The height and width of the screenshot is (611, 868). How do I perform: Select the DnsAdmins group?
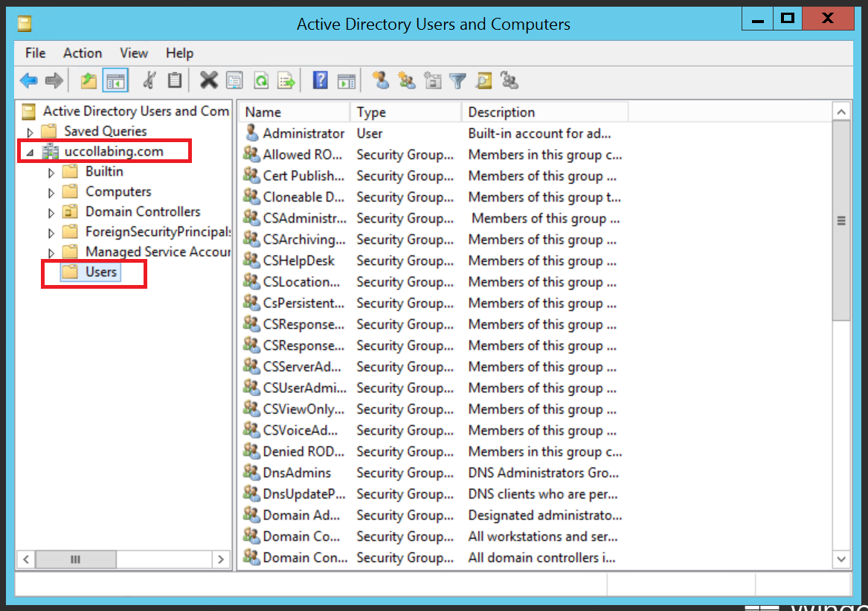click(x=434, y=473)
